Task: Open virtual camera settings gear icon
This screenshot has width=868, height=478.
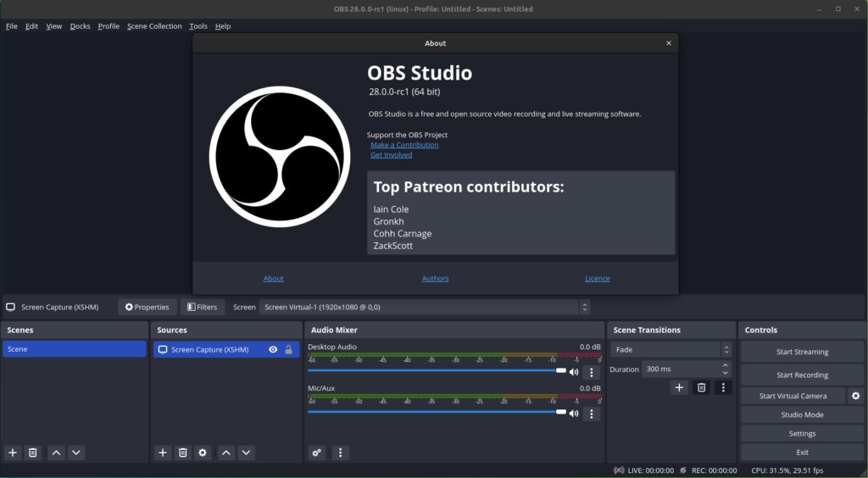Action: click(856, 396)
